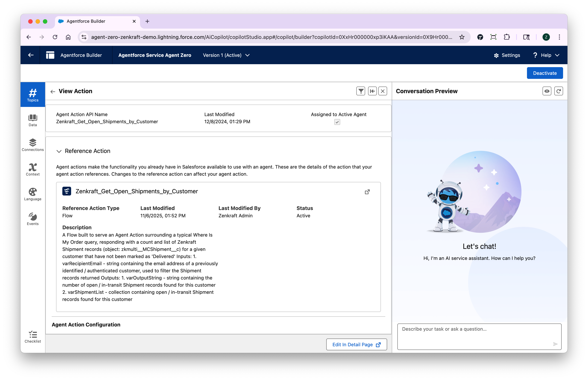Open the Version 1 (Active) dropdown

click(x=226, y=55)
